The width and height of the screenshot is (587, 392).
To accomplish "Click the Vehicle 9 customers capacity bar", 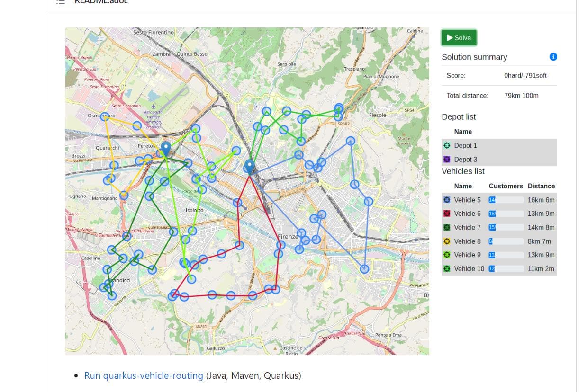I will pos(506,255).
